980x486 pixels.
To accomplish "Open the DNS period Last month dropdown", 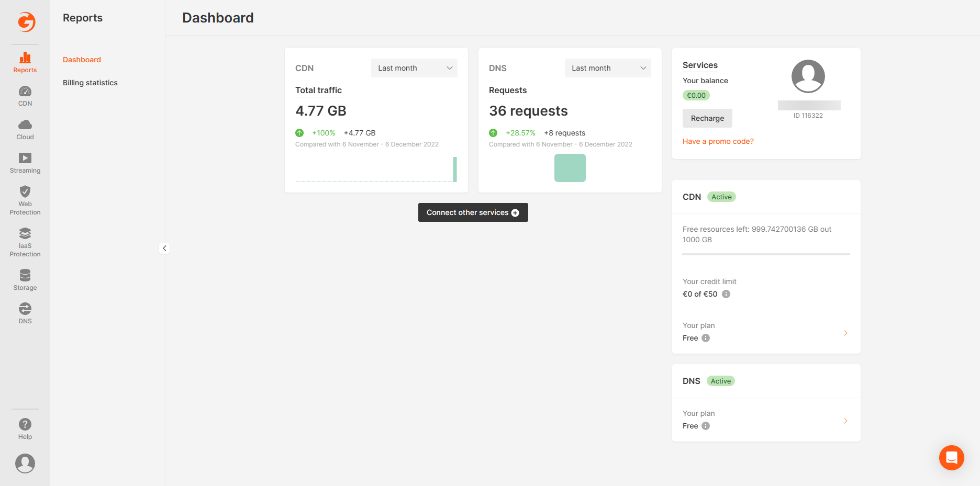I will 608,68.
